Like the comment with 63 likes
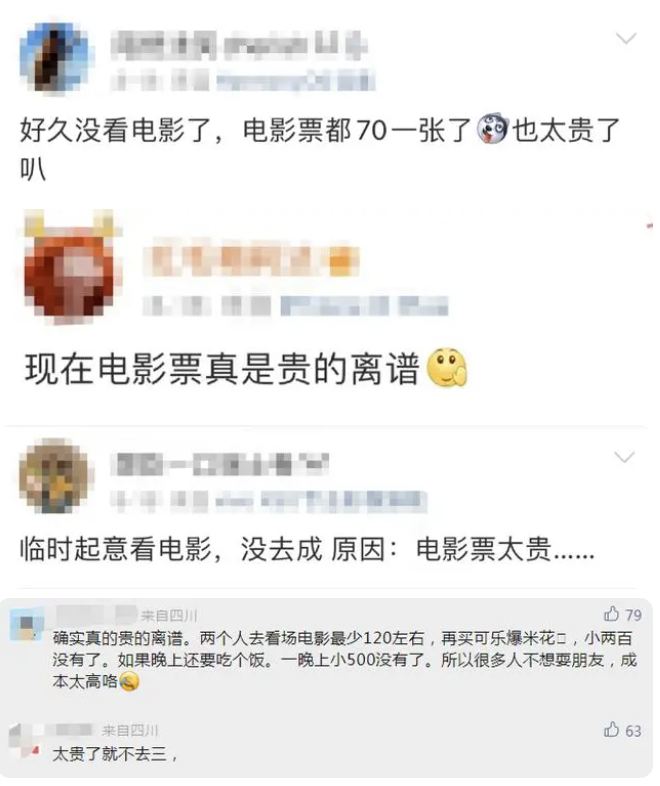The image size is (660, 786). pyautogui.click(x=611, y=729)
